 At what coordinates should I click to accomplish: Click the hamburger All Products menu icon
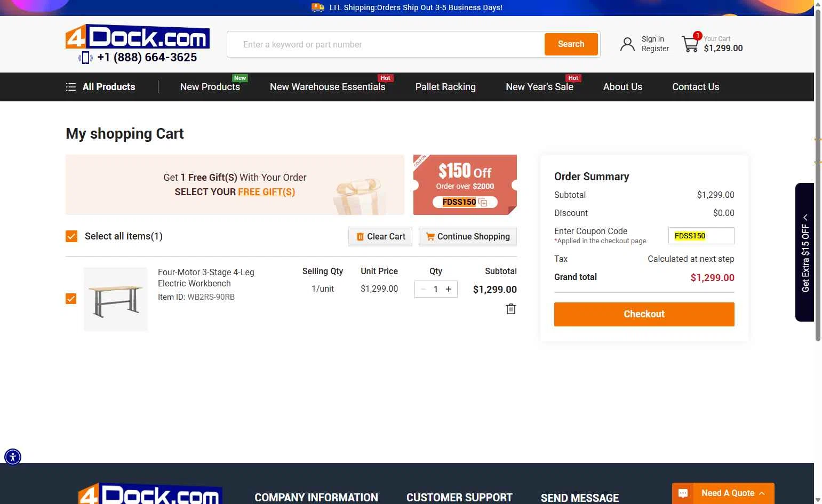pos(70,87)
